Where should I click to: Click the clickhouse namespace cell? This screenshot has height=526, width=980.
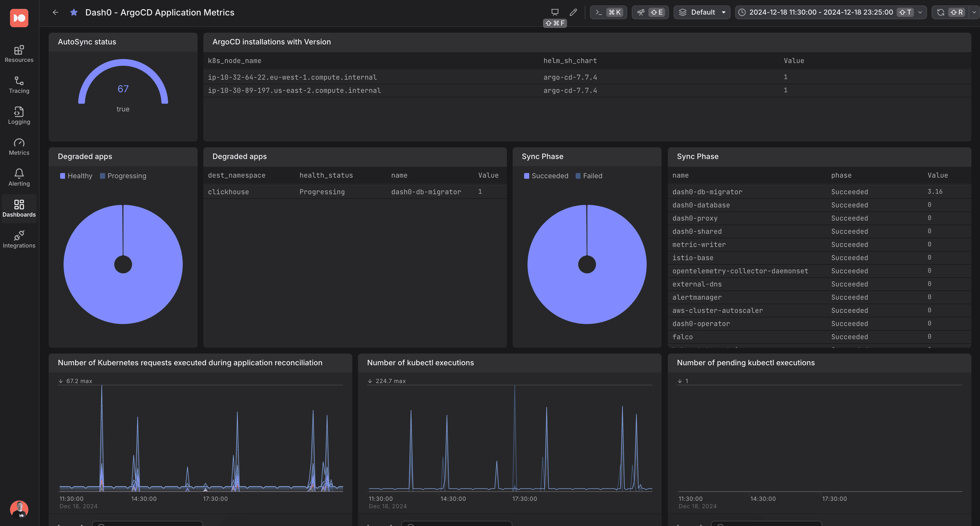pos(228,192)
